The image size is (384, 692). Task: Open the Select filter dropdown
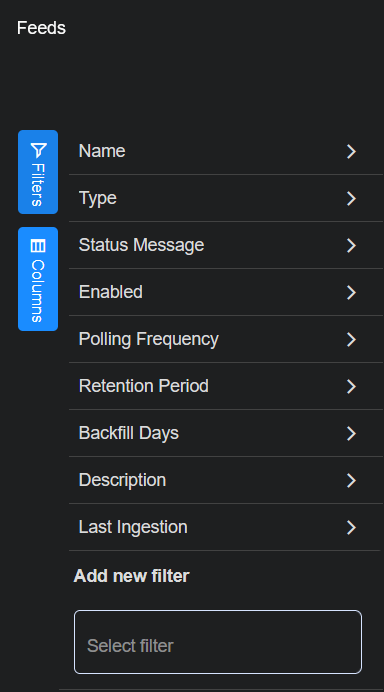pyautogui.click(x=218, y=642)
